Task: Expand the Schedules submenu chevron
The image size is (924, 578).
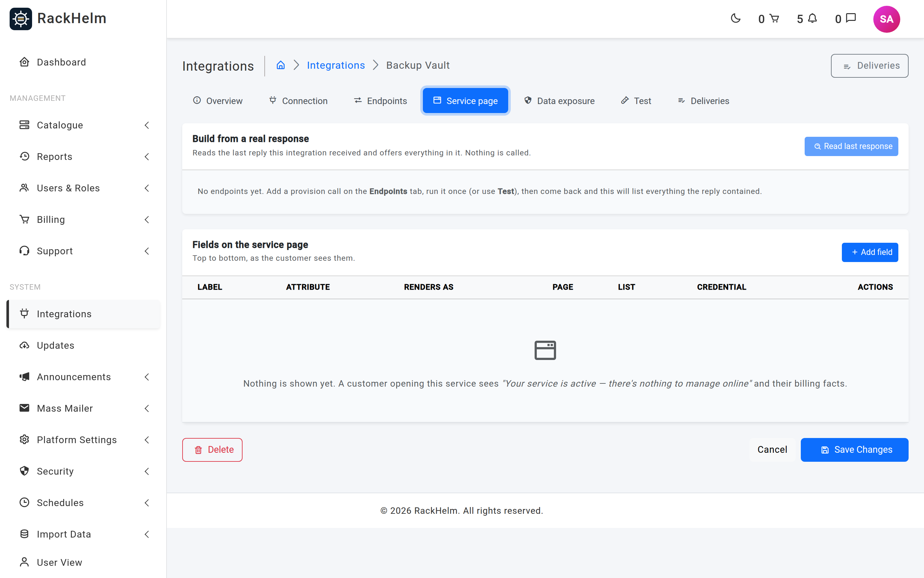Action: pyautogui.click(x=147, y=503)
